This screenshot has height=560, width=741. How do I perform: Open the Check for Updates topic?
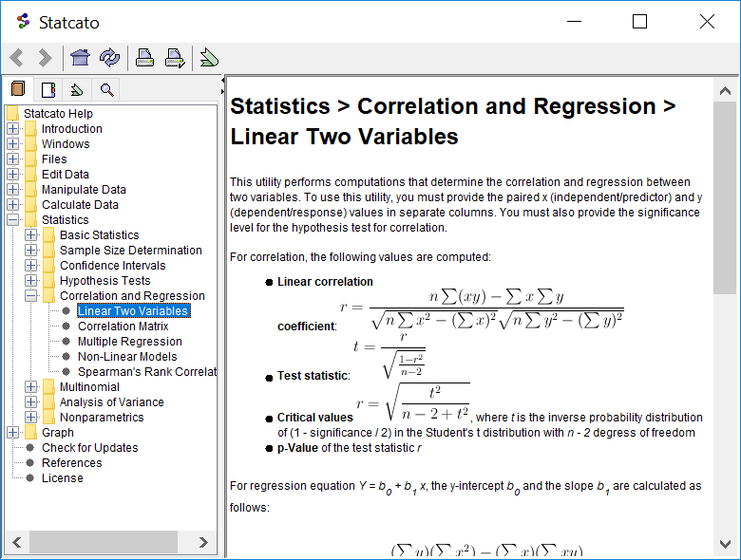(x=89, y=448)
